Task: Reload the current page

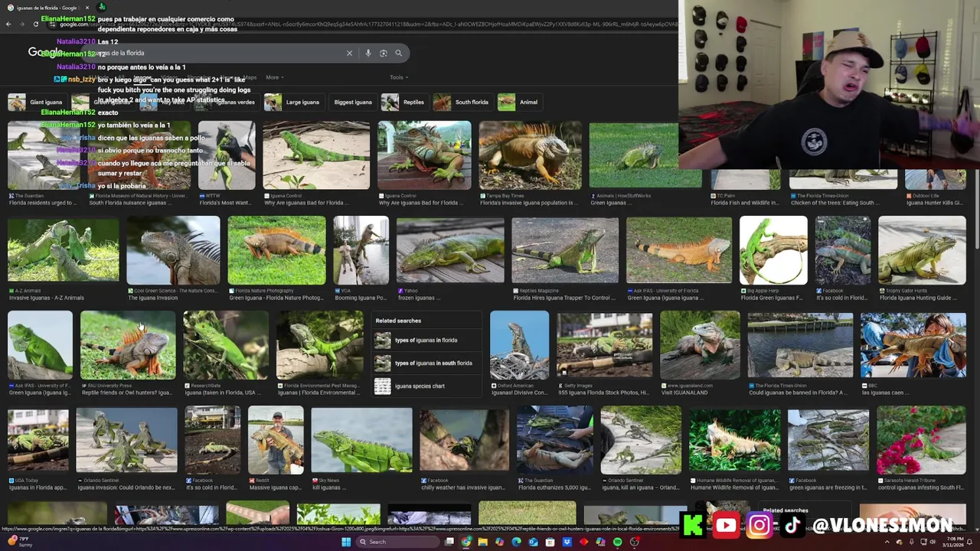Action: click(x=36, y=24)
